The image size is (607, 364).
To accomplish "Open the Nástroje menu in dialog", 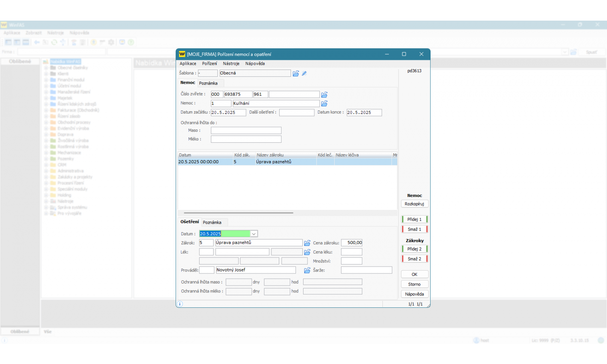I will pos(231,63).
